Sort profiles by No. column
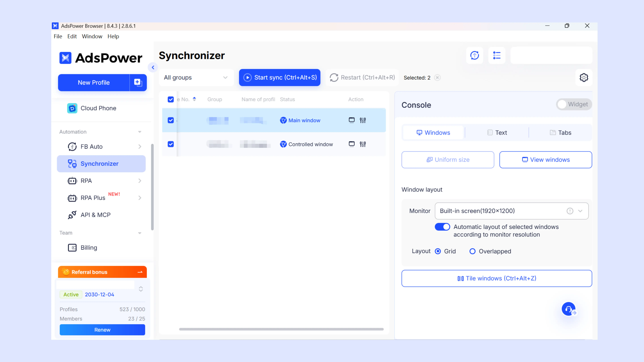644x362 pixels. coord(194,99)
